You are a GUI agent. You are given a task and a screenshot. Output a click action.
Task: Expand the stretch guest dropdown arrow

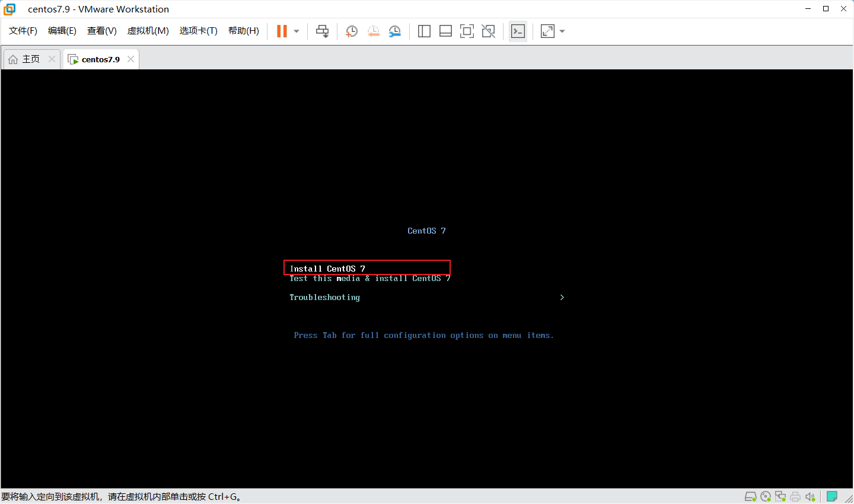click(562, 31)
